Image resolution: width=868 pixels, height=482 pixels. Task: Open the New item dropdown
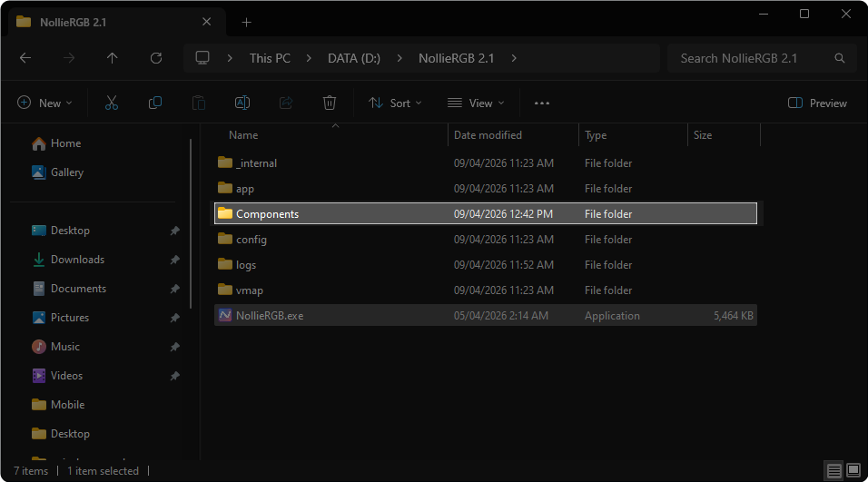click(44, 103)
